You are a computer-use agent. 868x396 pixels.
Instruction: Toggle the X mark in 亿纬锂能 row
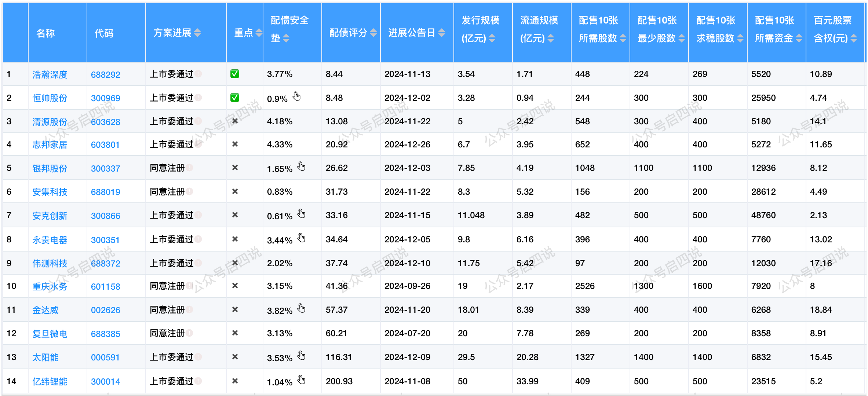[235, 381]
